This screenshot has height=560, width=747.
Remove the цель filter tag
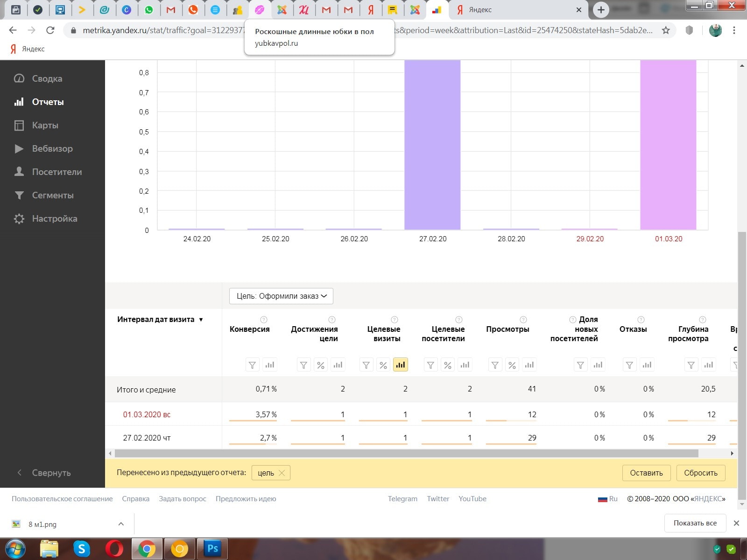tap(282, 473)
